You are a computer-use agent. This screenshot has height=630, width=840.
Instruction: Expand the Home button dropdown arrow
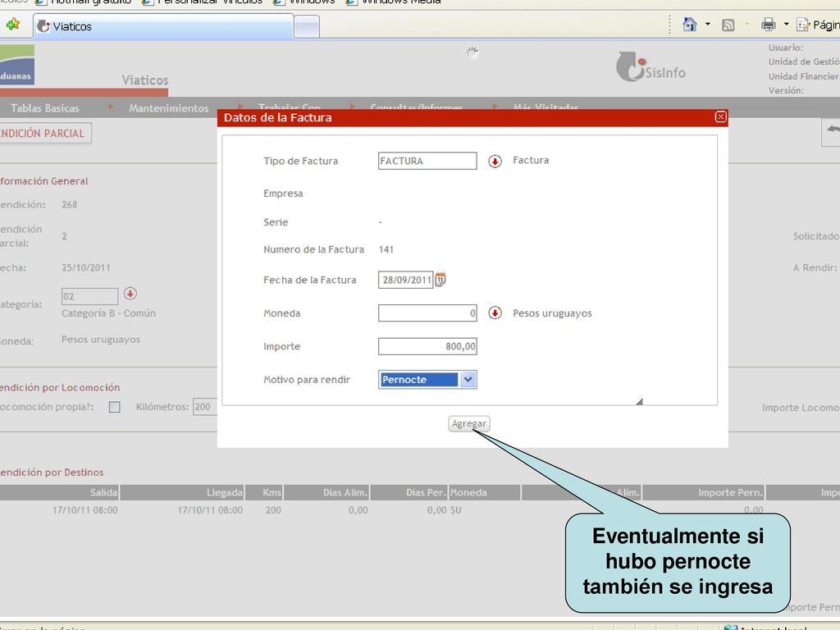pos(708,24)
